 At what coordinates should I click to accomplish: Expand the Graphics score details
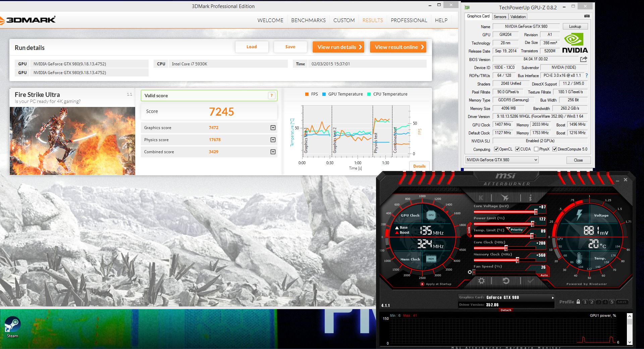(x=273, y=128)
